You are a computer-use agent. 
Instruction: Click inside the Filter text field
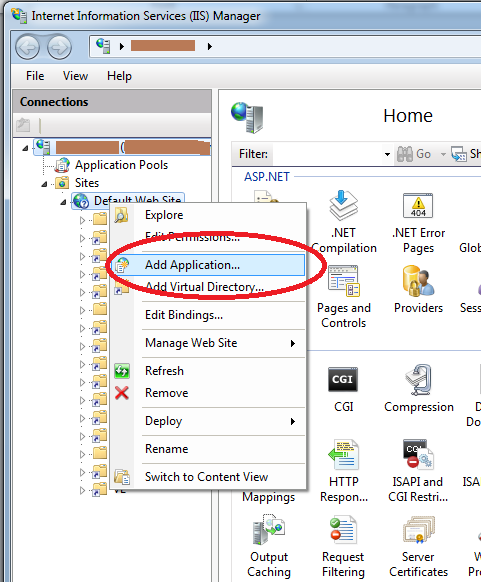(x=327, y=154)
